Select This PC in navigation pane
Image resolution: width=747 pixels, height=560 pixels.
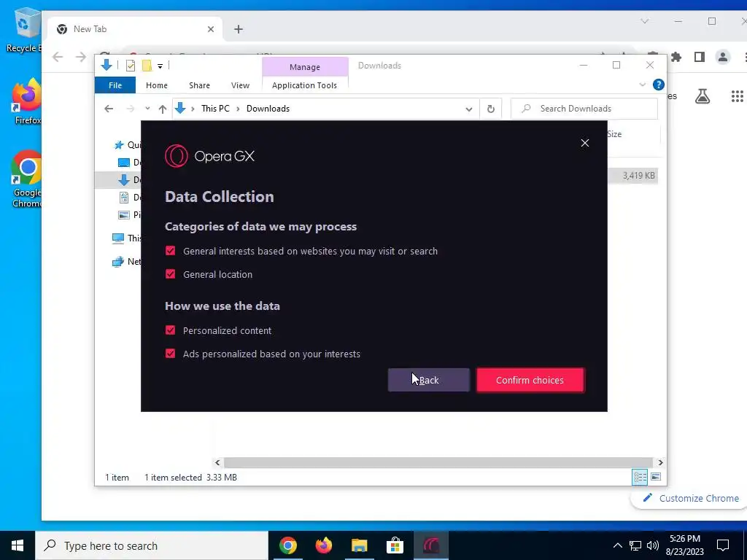click(x=127, y=238)
